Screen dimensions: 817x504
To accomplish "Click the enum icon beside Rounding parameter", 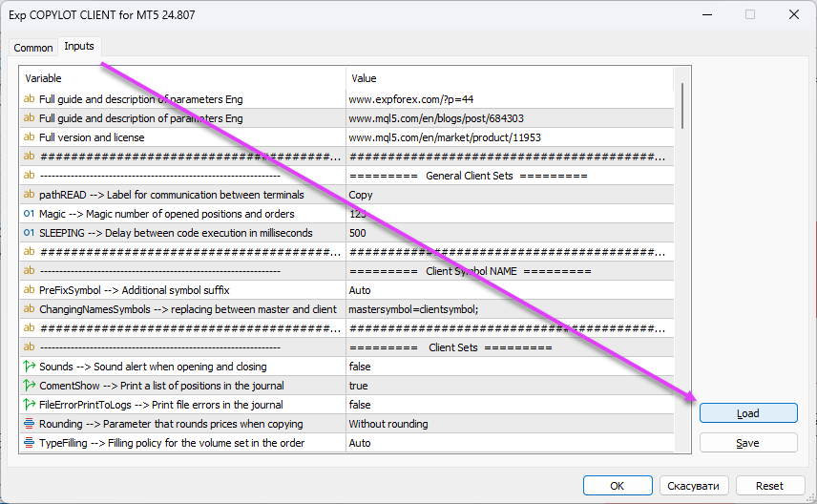I will click(29, 424).
